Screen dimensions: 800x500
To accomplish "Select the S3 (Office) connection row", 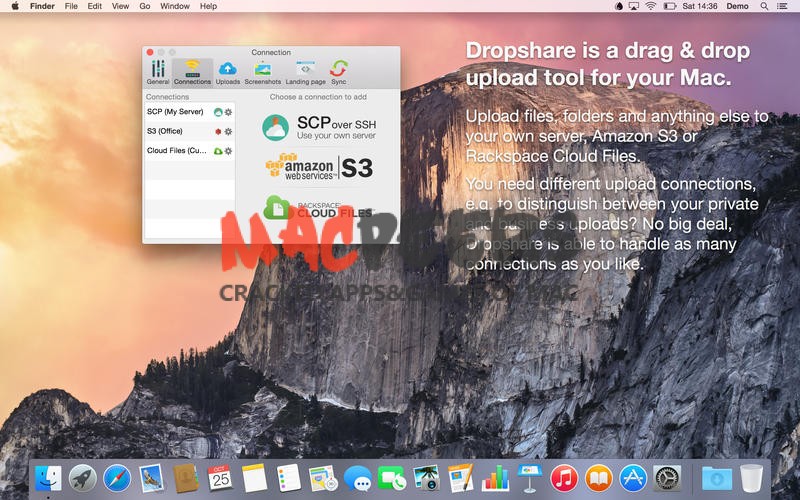I will [170, 132].
